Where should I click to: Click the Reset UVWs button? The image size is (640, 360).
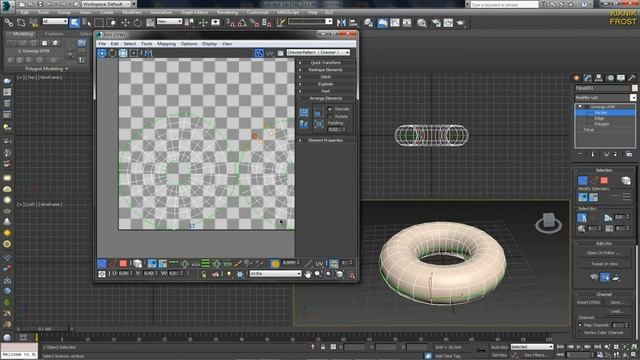click(588, 302)
